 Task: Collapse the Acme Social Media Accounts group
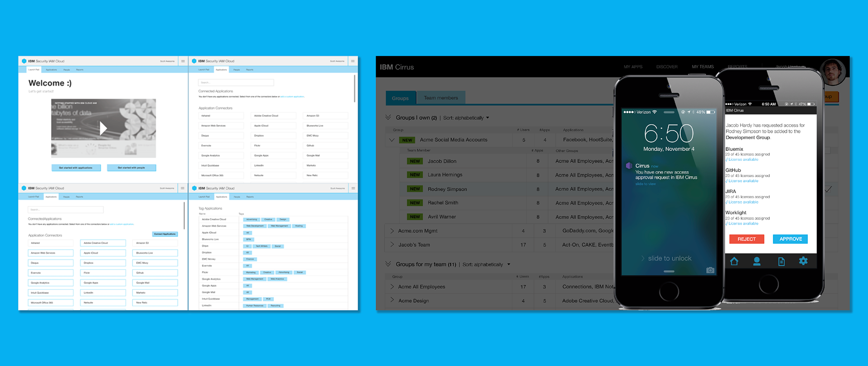tap(392, 140)
